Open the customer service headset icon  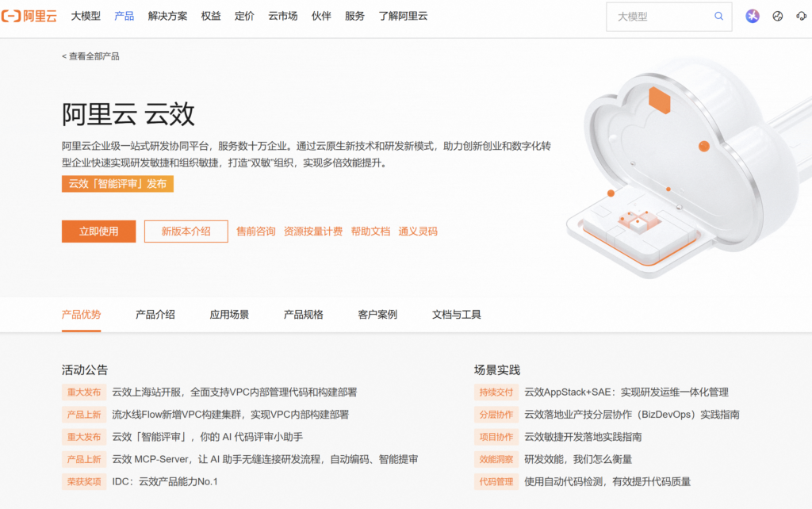[801, 16]
